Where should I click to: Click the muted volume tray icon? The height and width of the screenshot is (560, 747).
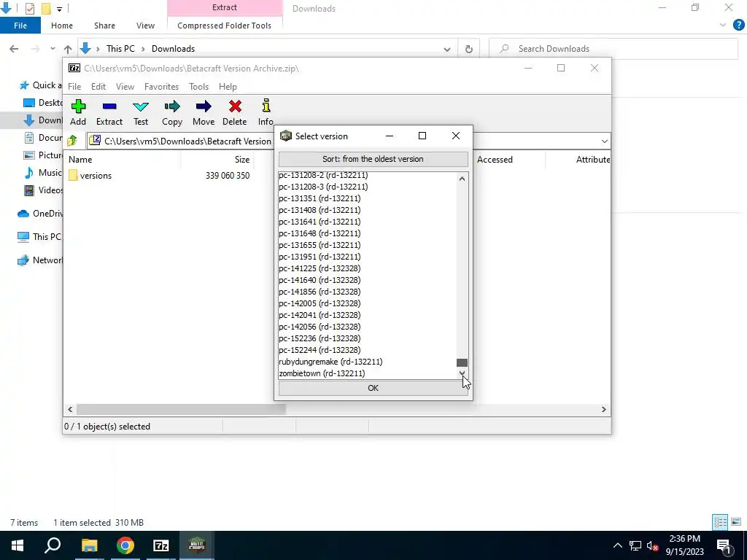coord(653,545)
